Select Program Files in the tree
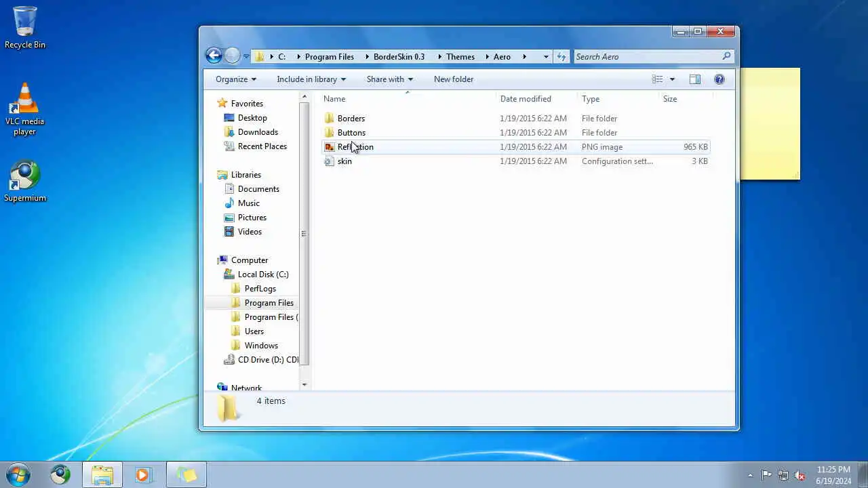This screenshot has height=488, width=868. tap(269, 303)
